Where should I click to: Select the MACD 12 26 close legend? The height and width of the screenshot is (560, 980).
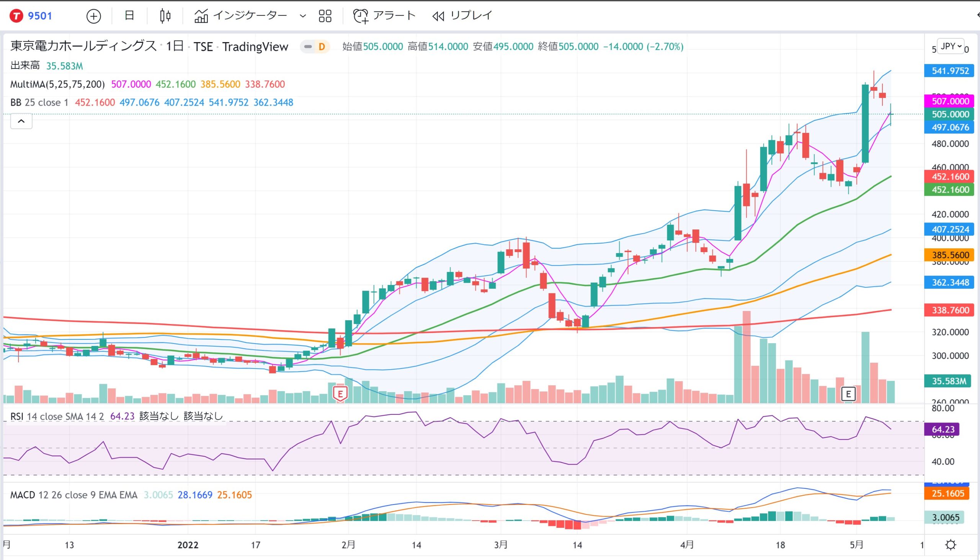click(74, 495)
